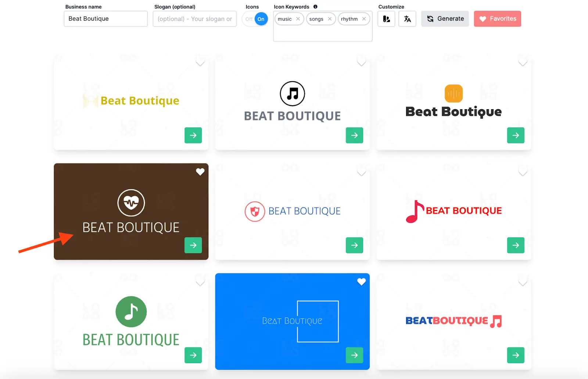Unfavorite the blue square outline logo
588x379 pixels.
coord(362,282)
